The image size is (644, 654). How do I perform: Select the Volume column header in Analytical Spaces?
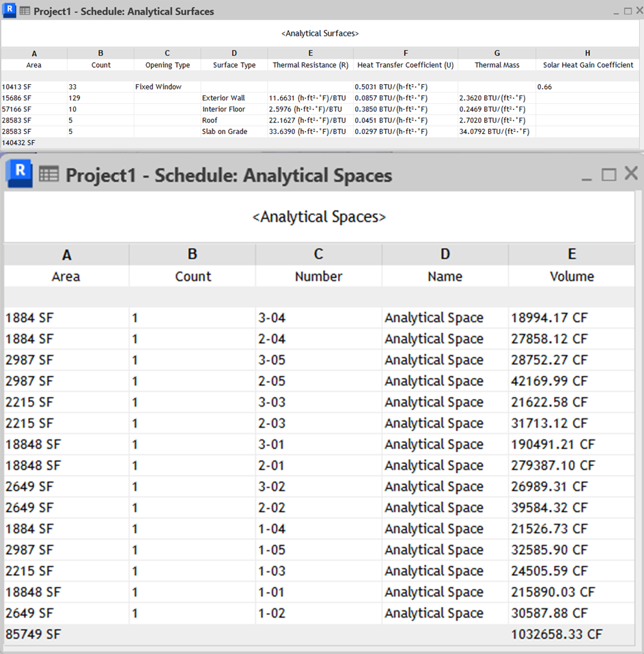pos(572,276)
